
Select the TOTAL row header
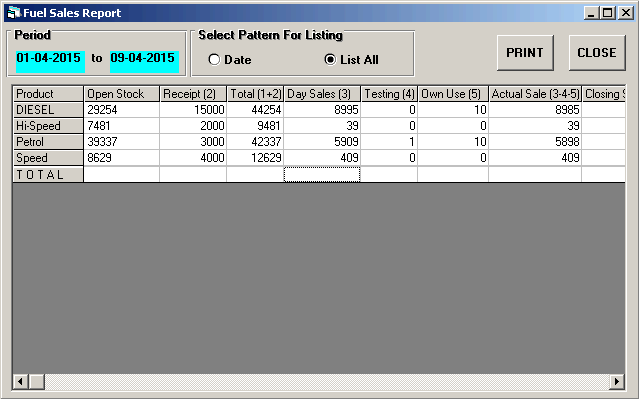click(48, 174)
